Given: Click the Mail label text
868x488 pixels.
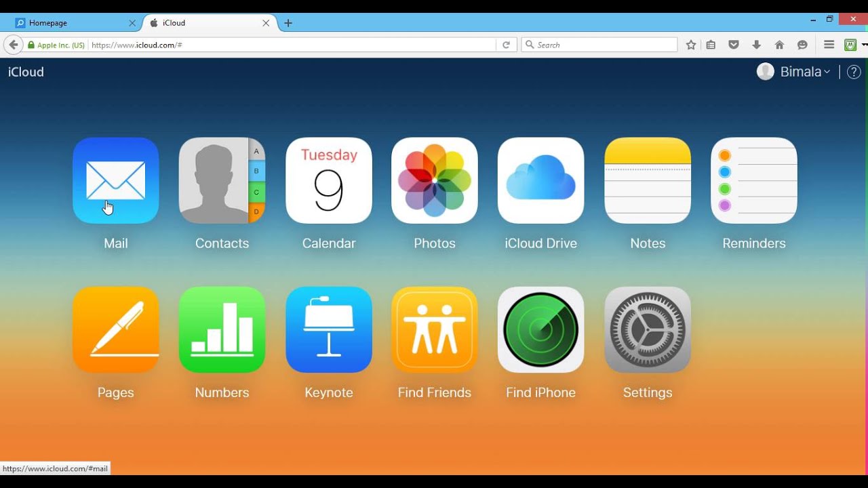Looking at the screenshot, I should pos(116,243).
